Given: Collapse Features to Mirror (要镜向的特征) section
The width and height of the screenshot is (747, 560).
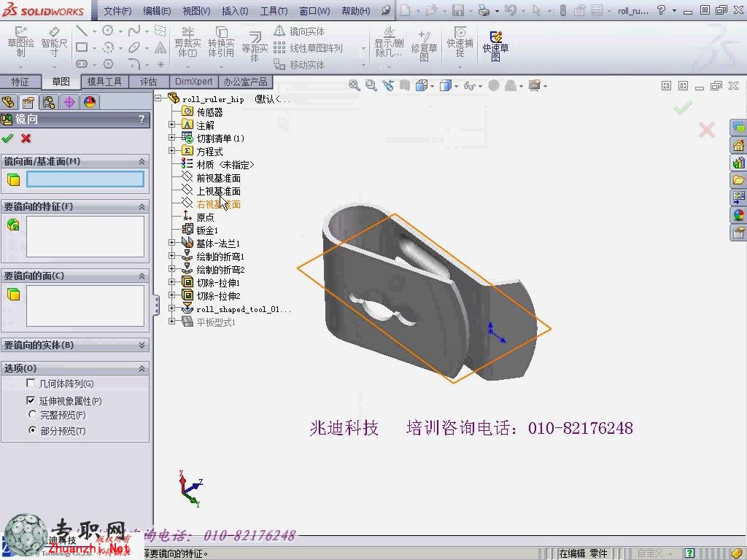Looking at the screenshot, I should pyautogui.click(x=142, y=206).
